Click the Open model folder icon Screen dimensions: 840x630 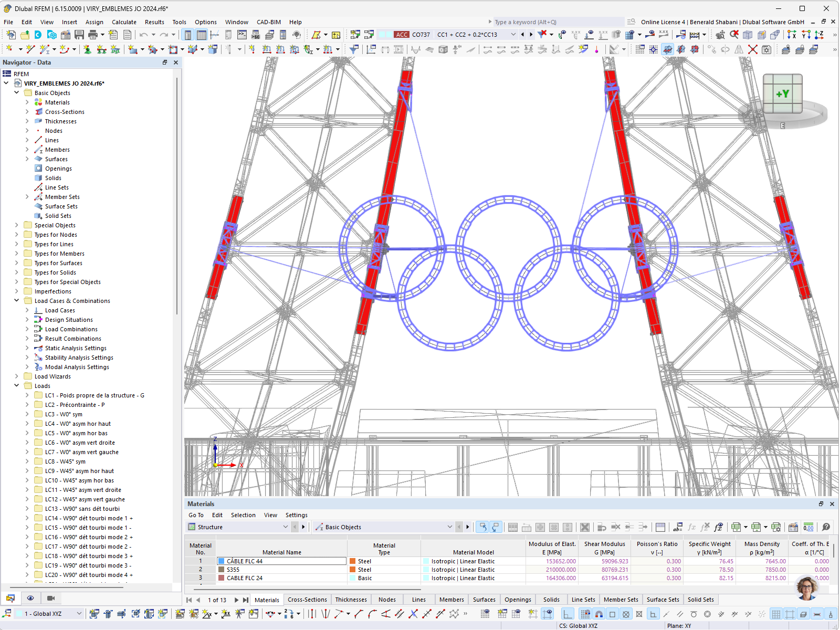[x=25, y=35]
